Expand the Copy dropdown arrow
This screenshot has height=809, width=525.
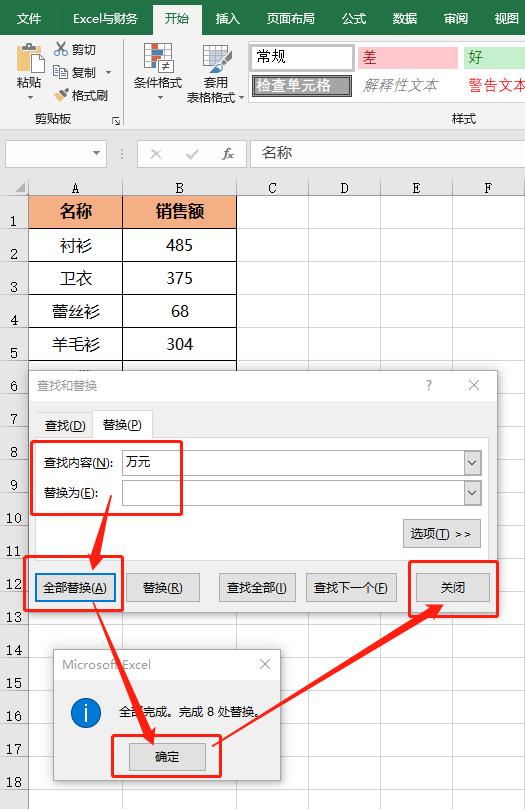coord(108,72)
